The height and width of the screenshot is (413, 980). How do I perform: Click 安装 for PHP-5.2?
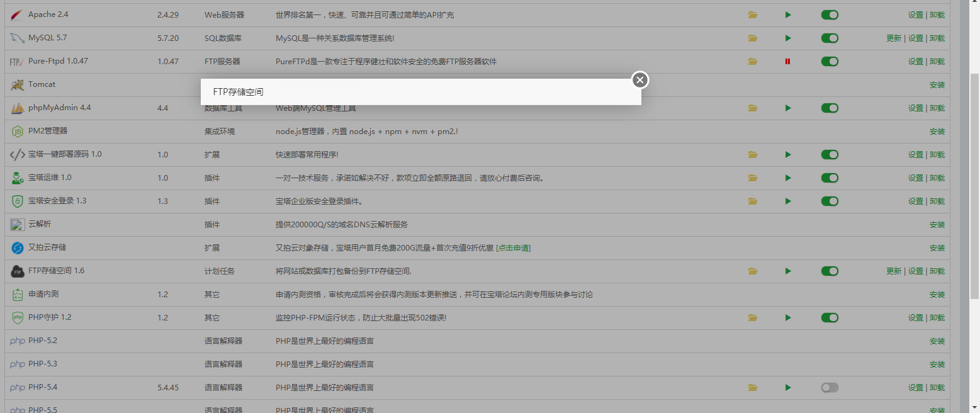[937, 341]
